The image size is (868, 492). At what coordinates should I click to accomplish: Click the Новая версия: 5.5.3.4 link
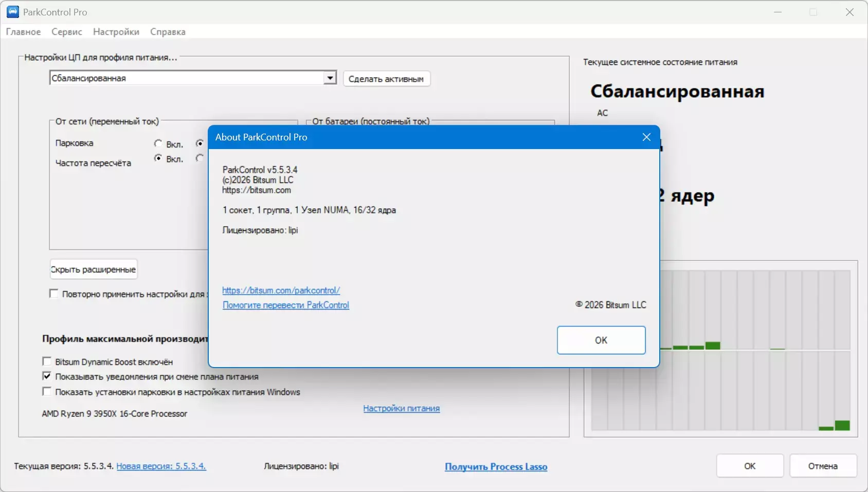(x=161, y=466)
